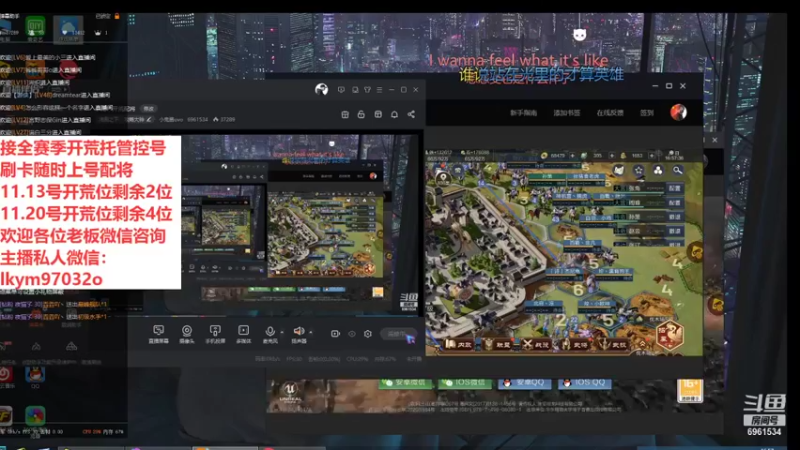Viewport: 800px width, 450px height.
Task: Add resource via plus next to 395
Action: click(x=612, y=156)
